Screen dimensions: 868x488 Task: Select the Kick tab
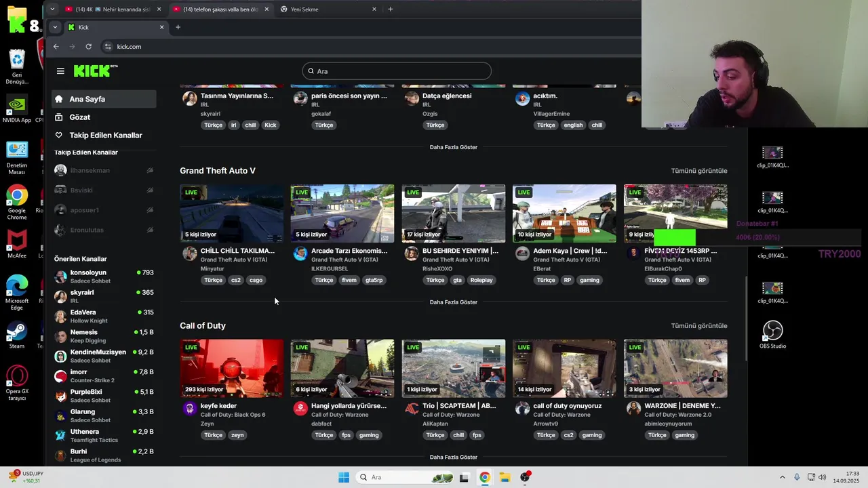pyautogui.click(x=115, y=27)
